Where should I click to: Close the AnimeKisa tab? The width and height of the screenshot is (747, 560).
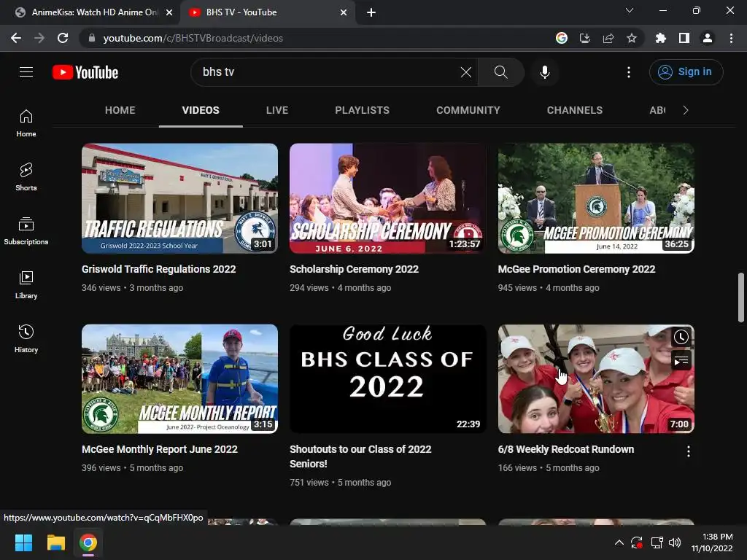point(169,13)
